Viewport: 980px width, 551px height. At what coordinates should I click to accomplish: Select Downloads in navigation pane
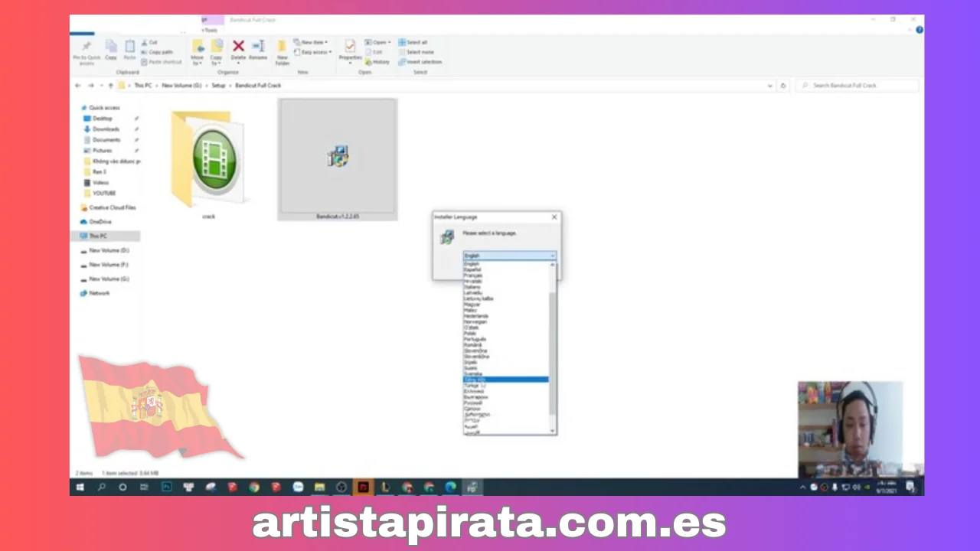pyautogui.click(x=106, y=129)
